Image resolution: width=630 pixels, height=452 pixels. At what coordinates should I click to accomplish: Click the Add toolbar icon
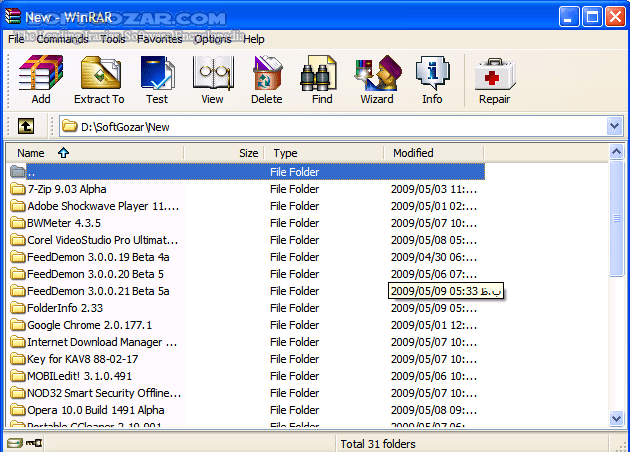pyautogui.click(x=41, y=73)
